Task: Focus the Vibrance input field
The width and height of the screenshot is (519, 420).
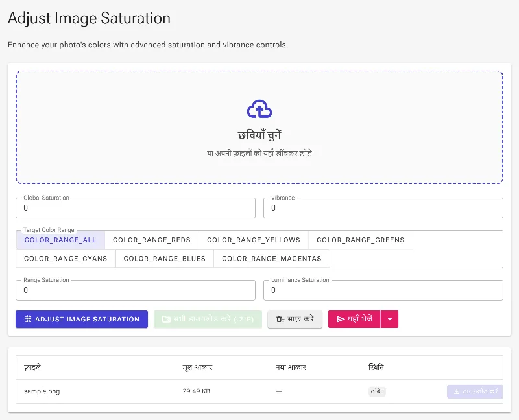Action: [x=383, y=208]
